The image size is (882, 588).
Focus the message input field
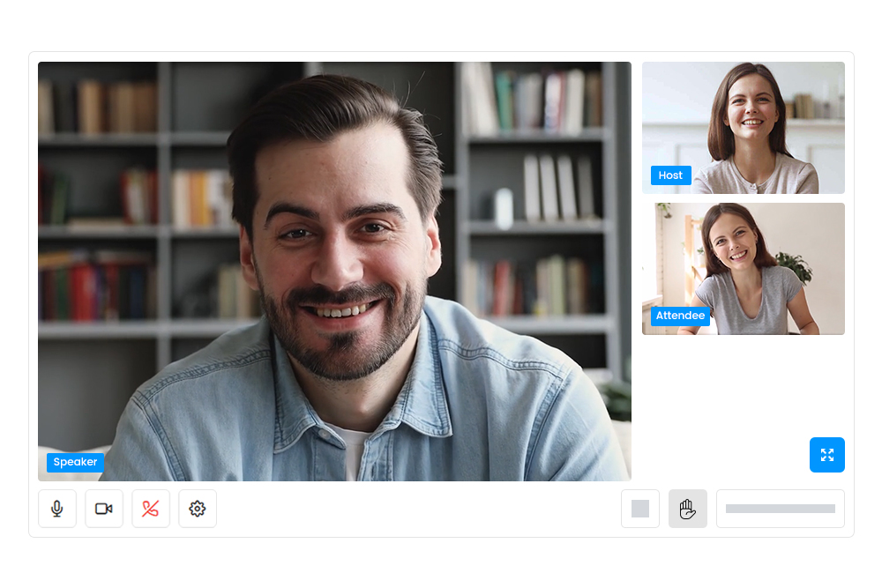tap(780, 509)
